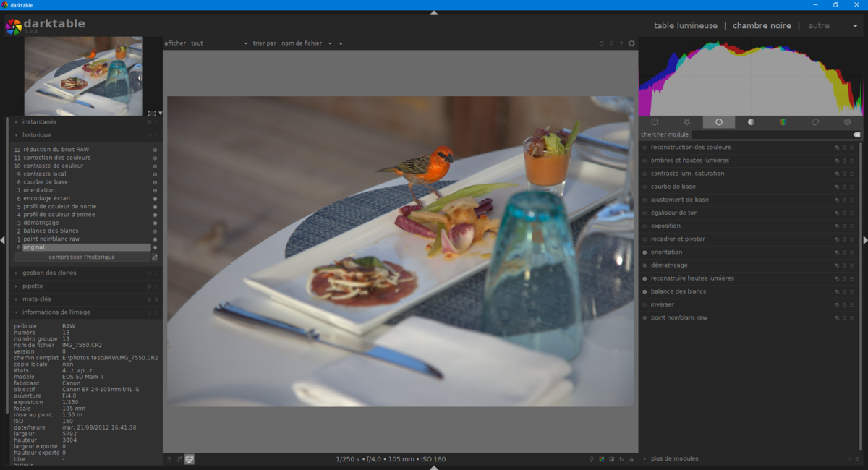This screenshot has width=868, height=470.
Task: Duplicate instance icon of balance des blancs module
Action: click(x=837, y=291)
